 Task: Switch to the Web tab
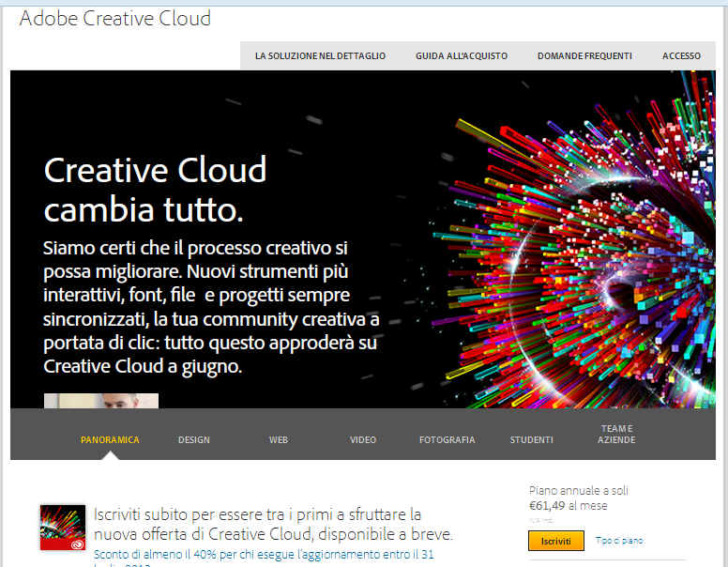tap(279, 439)
